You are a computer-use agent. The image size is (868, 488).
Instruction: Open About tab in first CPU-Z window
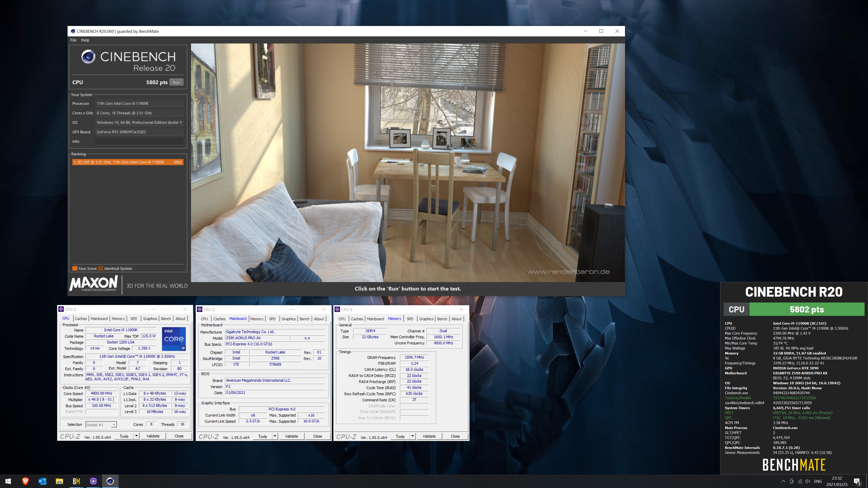point(180,319)
